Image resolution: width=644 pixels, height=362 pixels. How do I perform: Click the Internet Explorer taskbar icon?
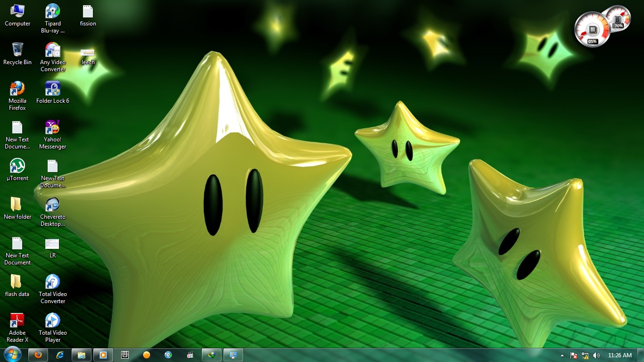pos(60,355)
